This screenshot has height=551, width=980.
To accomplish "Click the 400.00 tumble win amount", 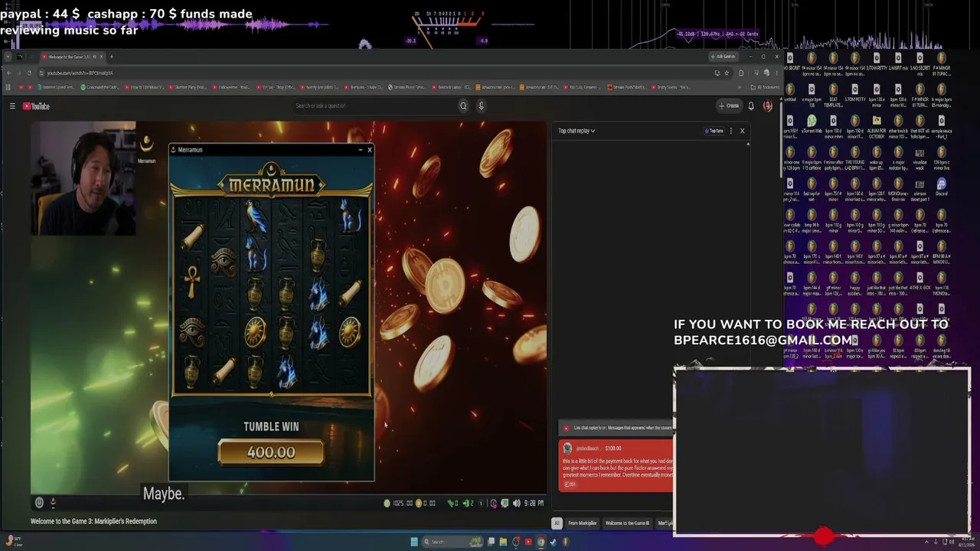I will point(271,452).
